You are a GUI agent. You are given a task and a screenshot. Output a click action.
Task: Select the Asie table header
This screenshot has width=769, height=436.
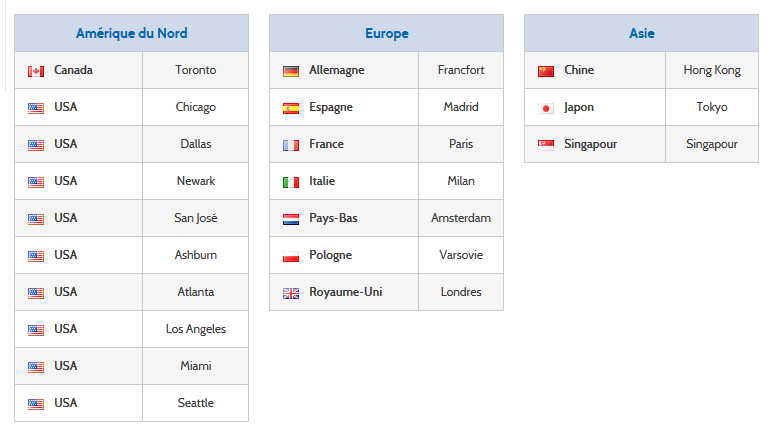point(641,33)
